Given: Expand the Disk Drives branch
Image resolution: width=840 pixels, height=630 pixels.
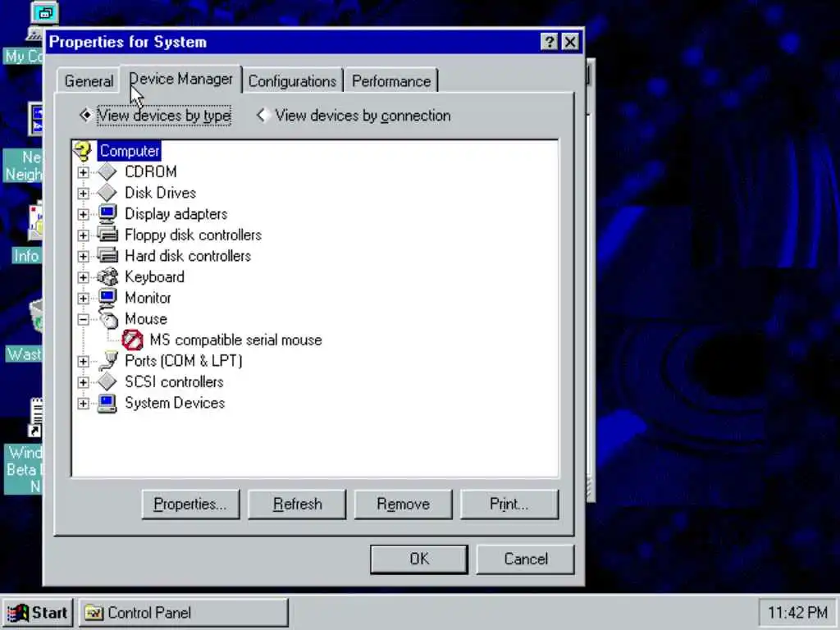Looking at the screenshot, I should (83, 193).
